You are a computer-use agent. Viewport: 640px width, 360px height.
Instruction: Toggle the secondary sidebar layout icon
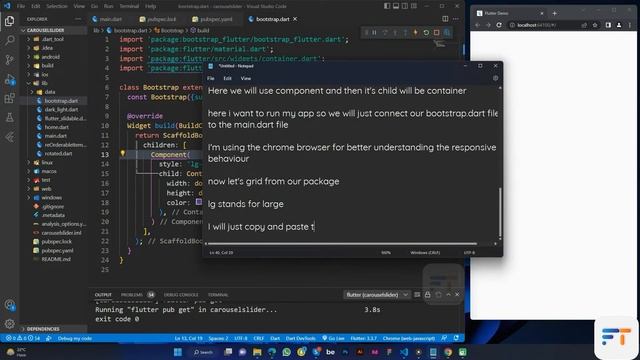tap(405, 6)
